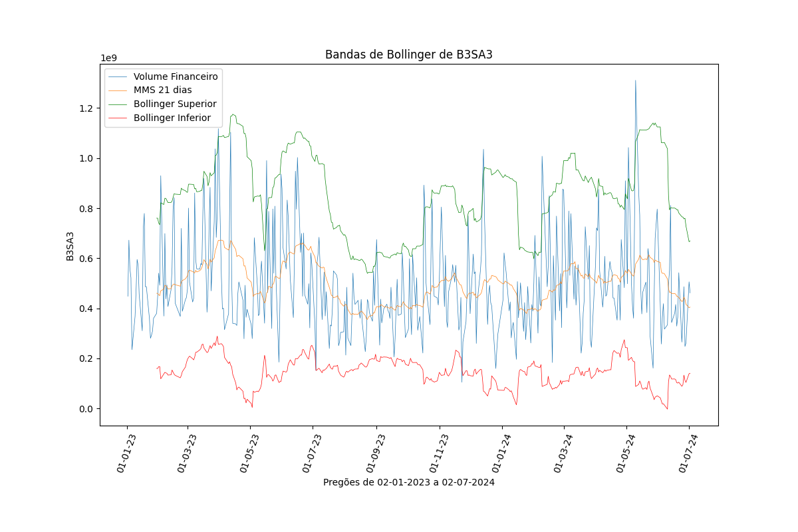Click the x-axis date label "01-09-23"
Image resolution: width=798 pixels, height=532 pixels.
(375, 453)
